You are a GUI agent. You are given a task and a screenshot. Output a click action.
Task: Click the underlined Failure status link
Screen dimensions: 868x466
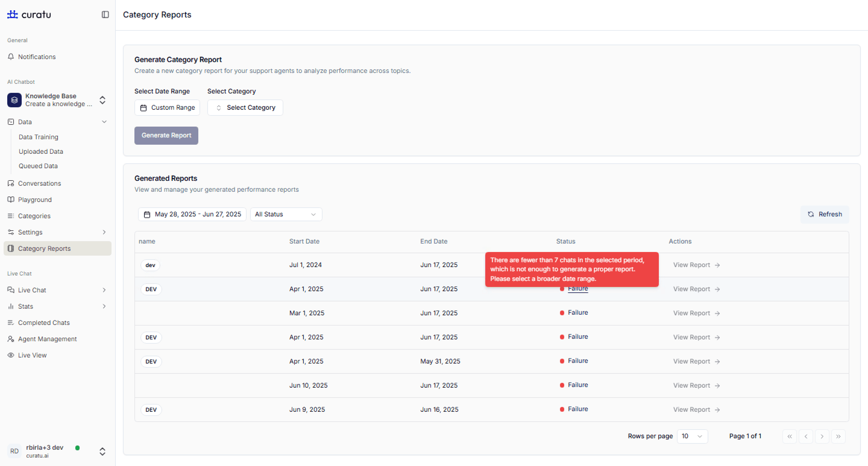click(577, 289)
